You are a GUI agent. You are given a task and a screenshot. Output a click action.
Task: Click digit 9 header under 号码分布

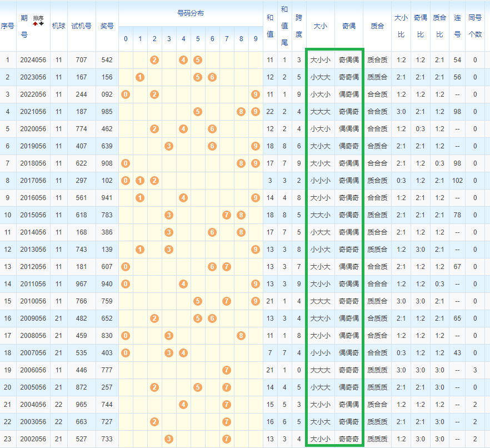click(256, 39)
